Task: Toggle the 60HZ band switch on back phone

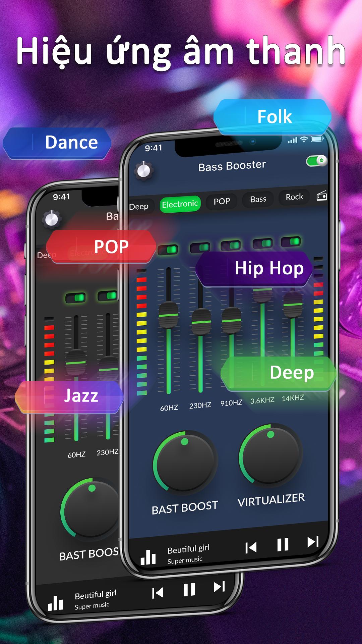Action: [x=75, y=298]
